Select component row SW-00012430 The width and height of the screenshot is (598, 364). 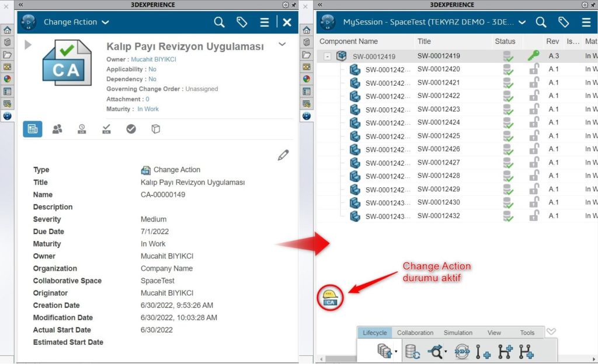pos(457,202)
